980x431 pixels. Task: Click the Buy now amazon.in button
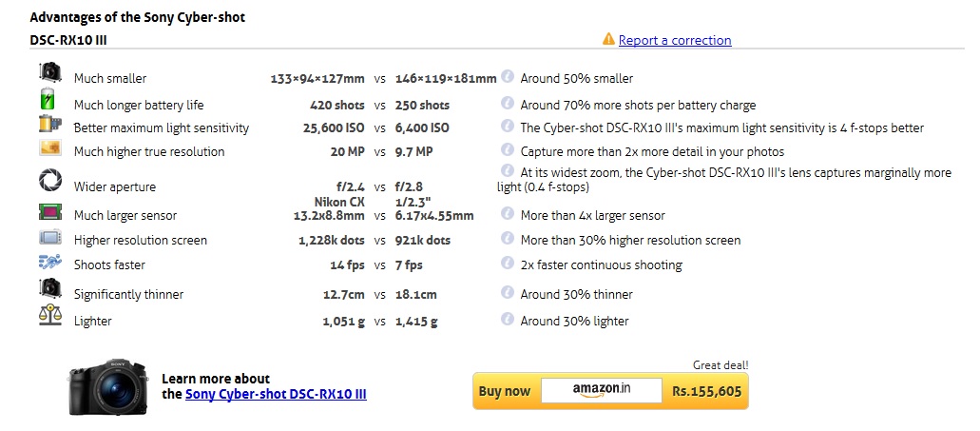[610, 391]
